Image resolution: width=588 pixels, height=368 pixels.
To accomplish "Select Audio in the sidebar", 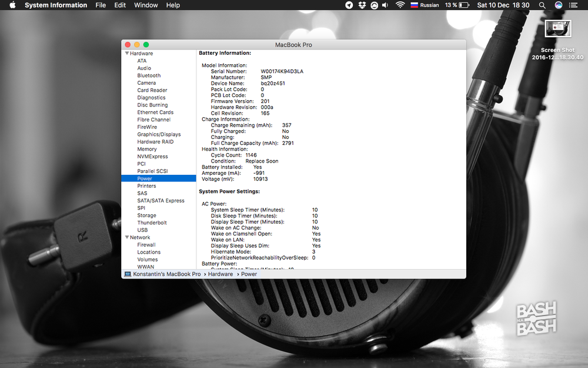I will 144,68.
